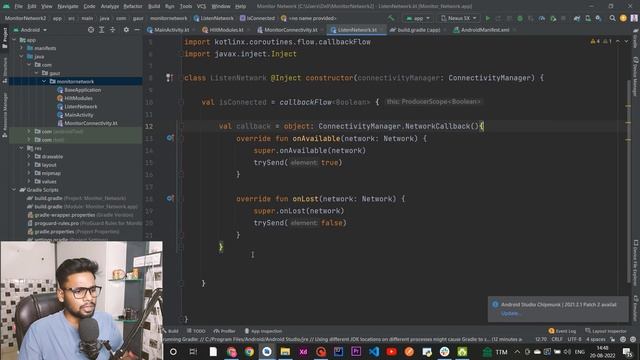This screenshot has width=640, height=360.
Task: Click the gutter icon next to onAvailable override
Action: point(170,138)
